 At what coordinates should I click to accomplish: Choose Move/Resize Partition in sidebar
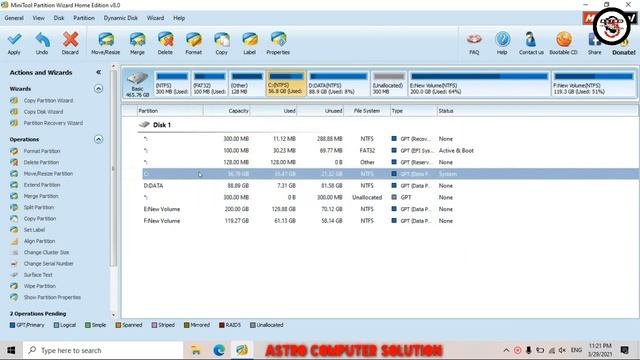(48, 173)
